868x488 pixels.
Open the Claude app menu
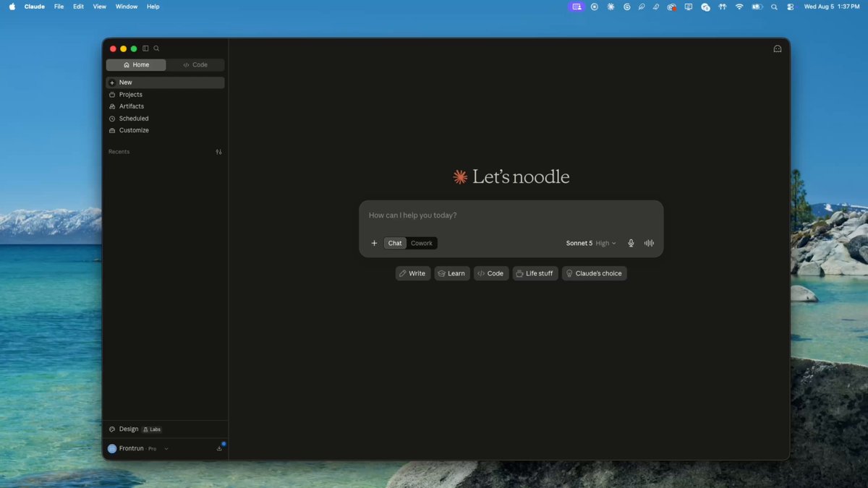35,7
